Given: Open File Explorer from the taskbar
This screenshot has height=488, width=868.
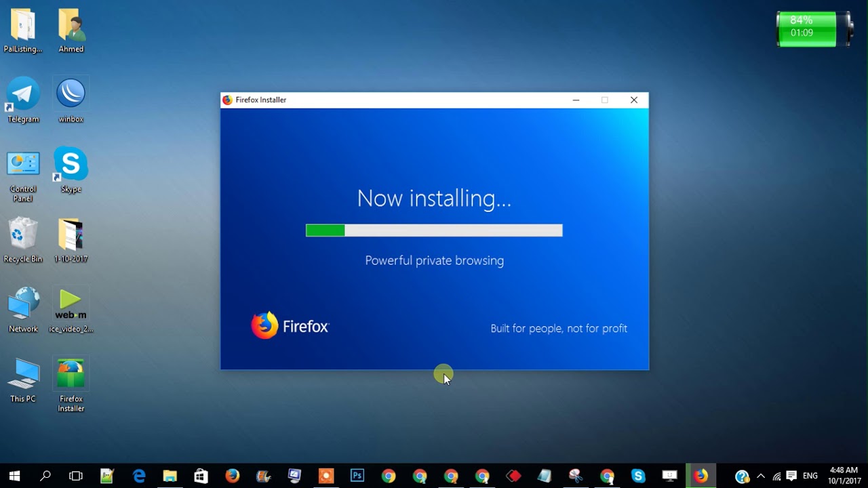Looking at the screenshot, I should [170, 476].
